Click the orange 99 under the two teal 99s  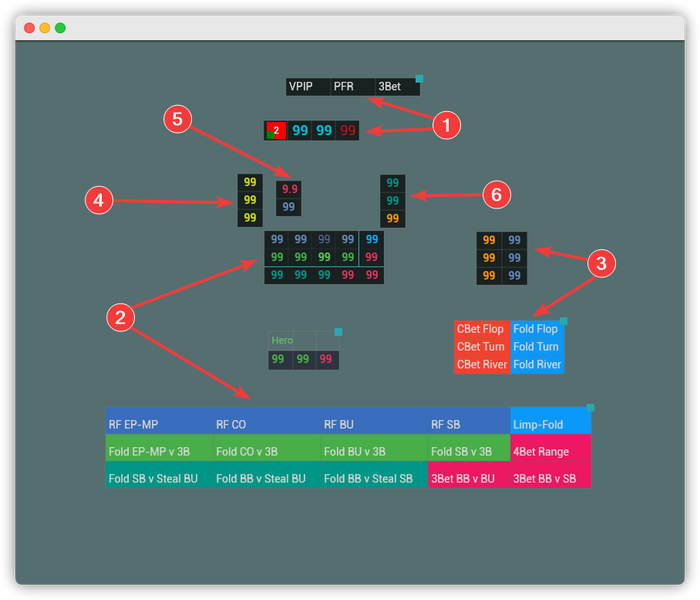click(x=393, y=219)
